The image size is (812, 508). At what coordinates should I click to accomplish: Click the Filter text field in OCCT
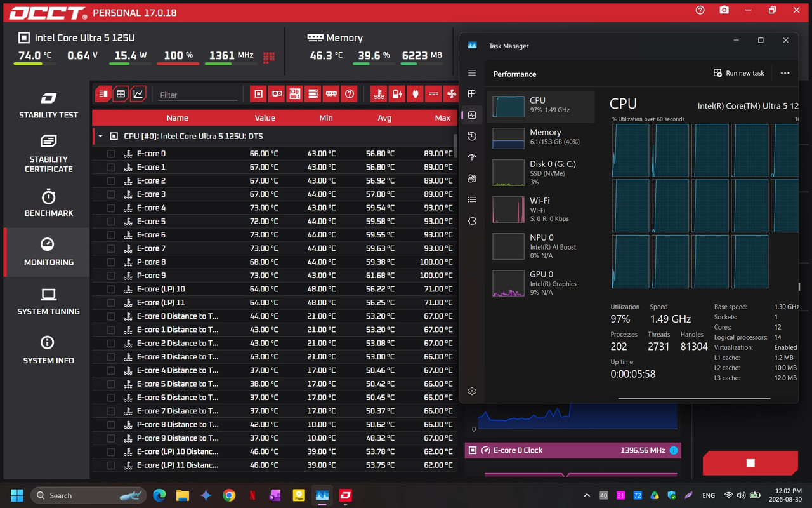(197, 95)
